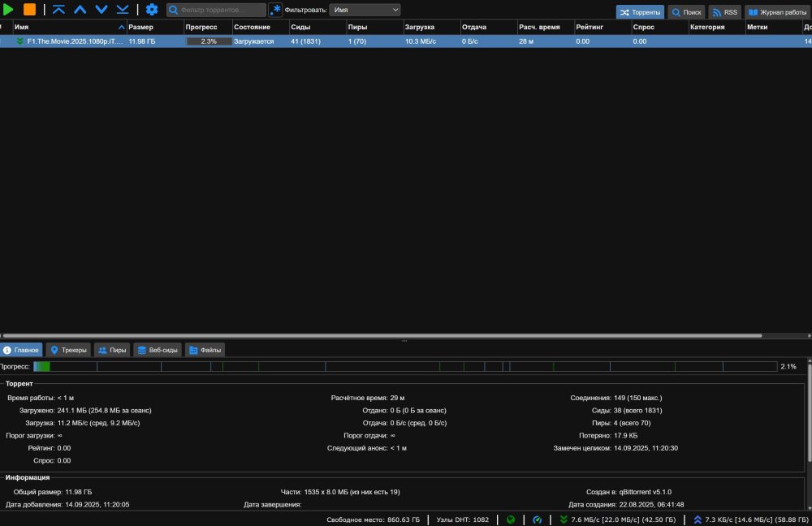Click the '10.3 МБ/с' download speed cell
Image resolution: width=812 pixels, height=526 pixels.
tap(421, 41)
